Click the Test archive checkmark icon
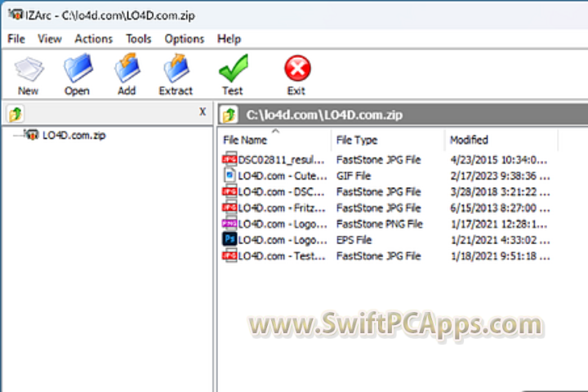 (x=234, y=68)
